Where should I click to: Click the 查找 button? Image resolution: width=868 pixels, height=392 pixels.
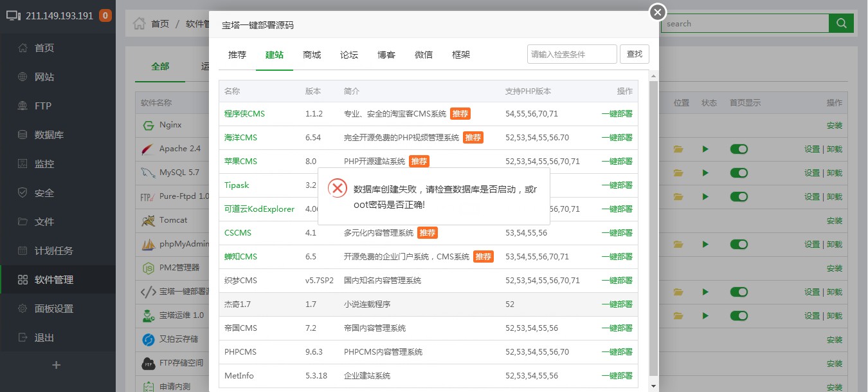pyautogui.click(x=634, y=54)
